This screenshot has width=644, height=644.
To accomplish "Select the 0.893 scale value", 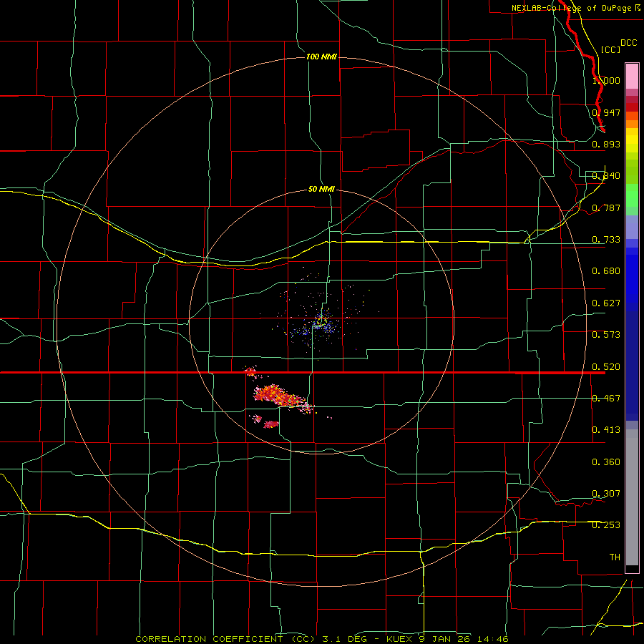I will pos(606,144).
